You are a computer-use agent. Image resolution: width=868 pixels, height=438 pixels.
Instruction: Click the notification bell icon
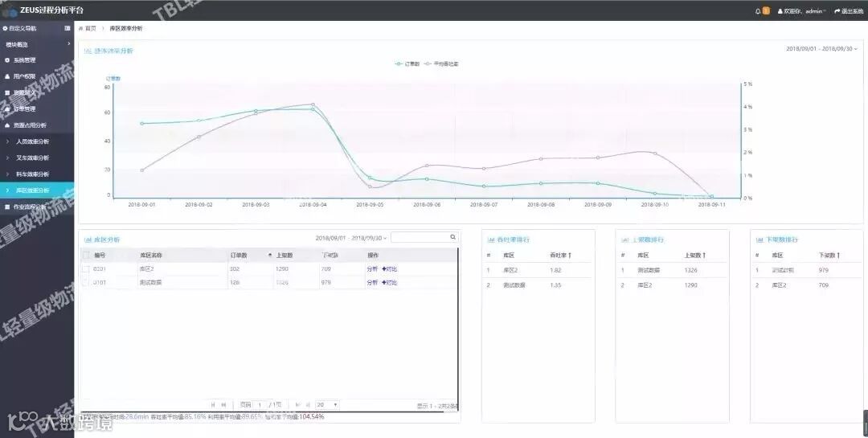click(757, 11)
